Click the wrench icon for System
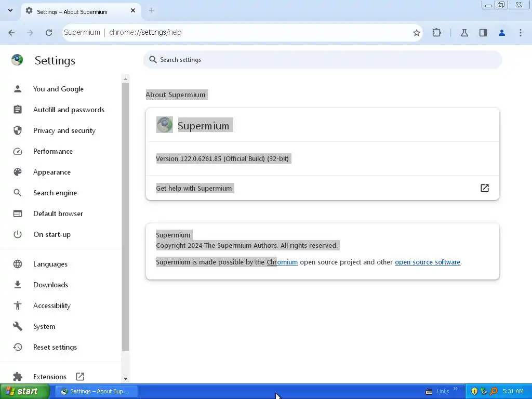 point(18,326)
